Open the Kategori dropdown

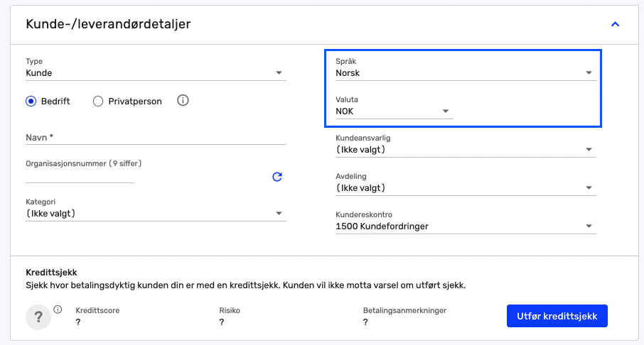pyautogui.click(x=156, y=213)
